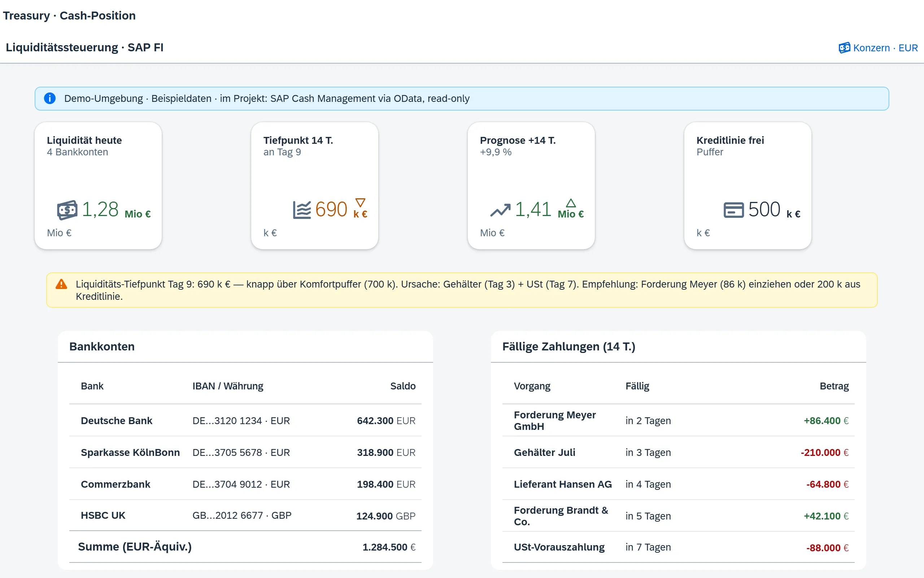The image size is (924, 578).
Task: Click the Liquiditäts-Tiefpunkt warning message text
Action: (468, 290)
